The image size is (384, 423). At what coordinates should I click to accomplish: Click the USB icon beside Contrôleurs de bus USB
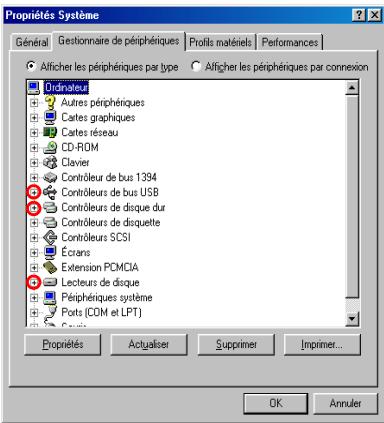pyautogui.click(x=50, y=192)
